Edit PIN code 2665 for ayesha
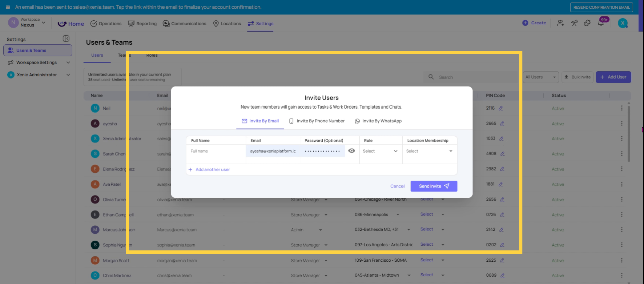The image size is (644, 284). point(502,124)
